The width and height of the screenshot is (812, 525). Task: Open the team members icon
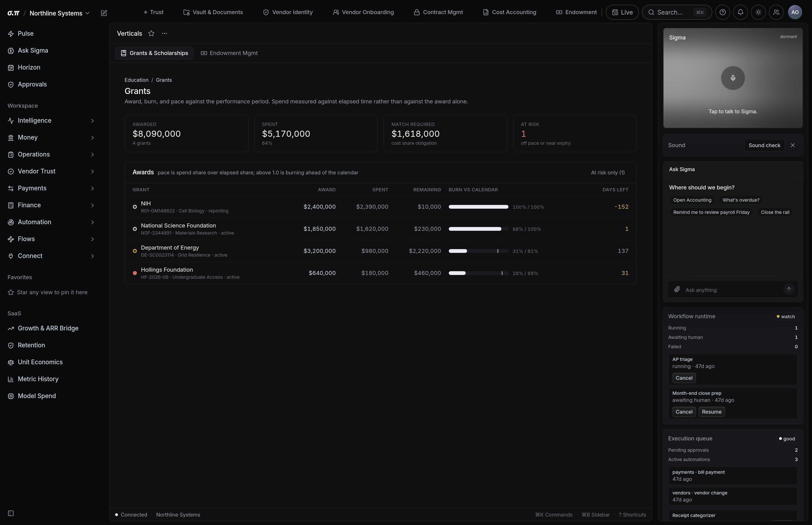point(776,12)
